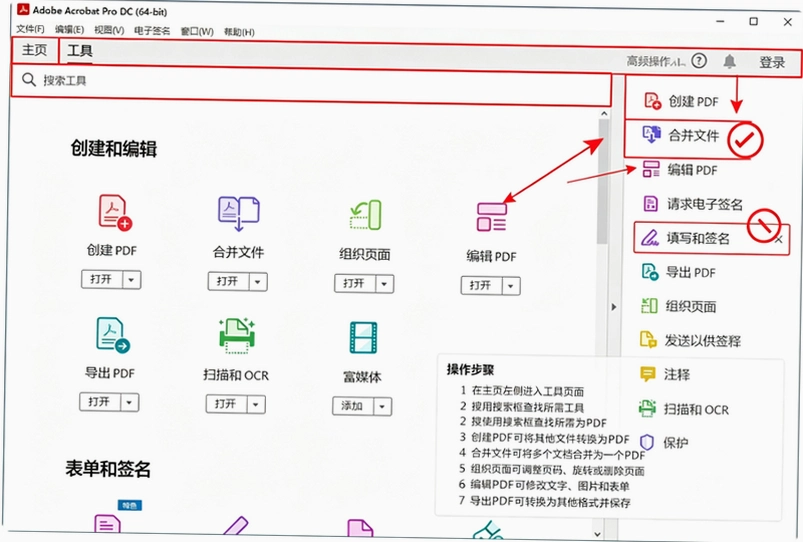Click the vertical scrollbar thumb of the tool list
Screen dimensions: 803x542
click(x=603, y=181)
